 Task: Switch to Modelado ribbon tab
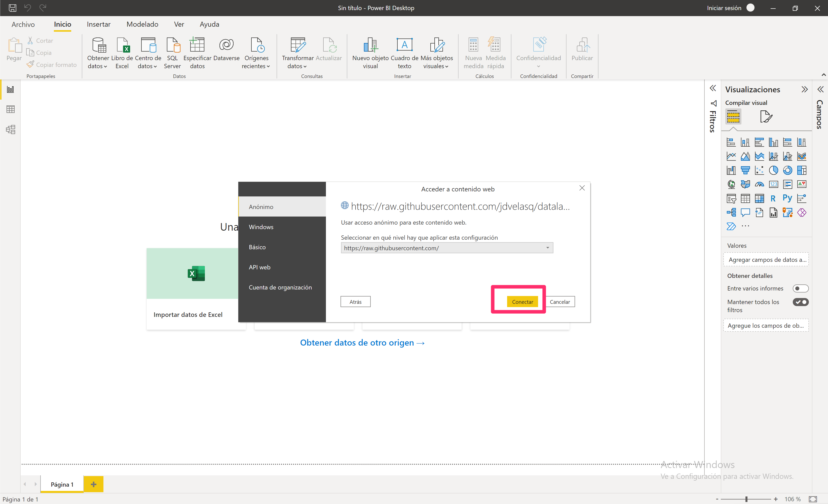(x=142, y=24)
